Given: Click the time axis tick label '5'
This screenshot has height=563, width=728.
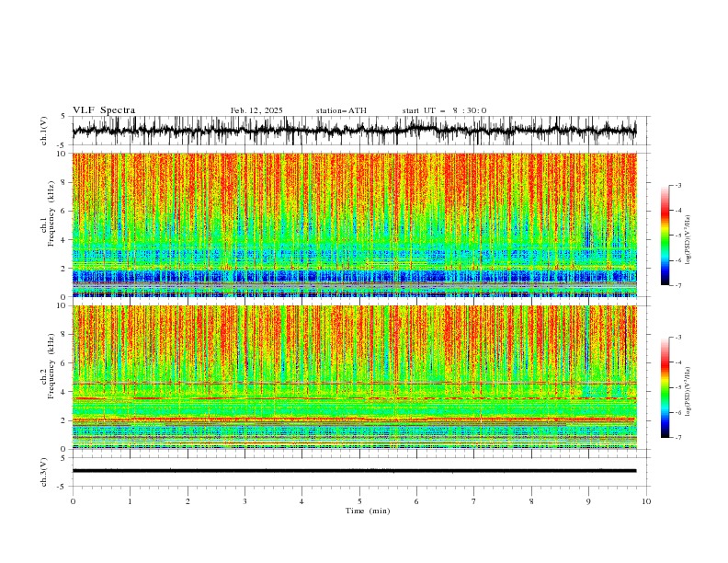Looking at the screenshot, I should [x=359, y=501].
